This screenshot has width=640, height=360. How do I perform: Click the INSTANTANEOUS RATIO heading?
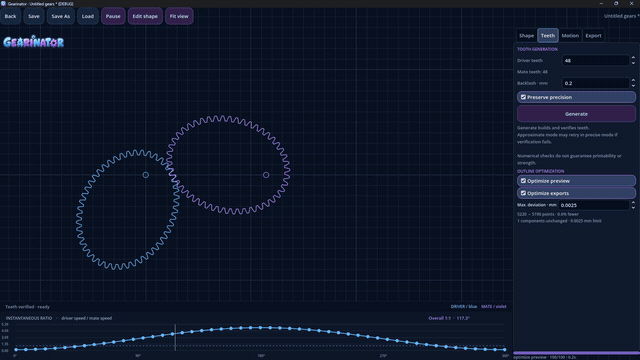tap(29, 318)
